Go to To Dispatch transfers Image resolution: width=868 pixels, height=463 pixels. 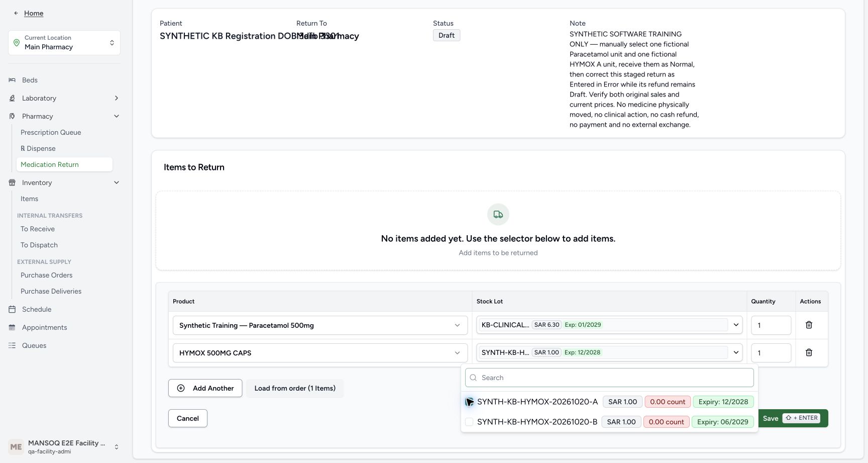39,245
